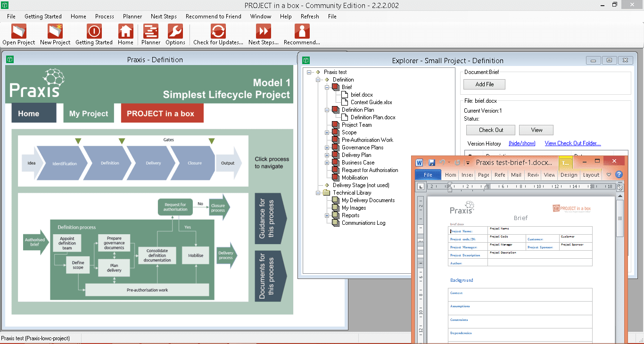This screenshot has width=644, height=344.
Task: Collapse the Praxis test root node
Action: [x=309, y=72]
